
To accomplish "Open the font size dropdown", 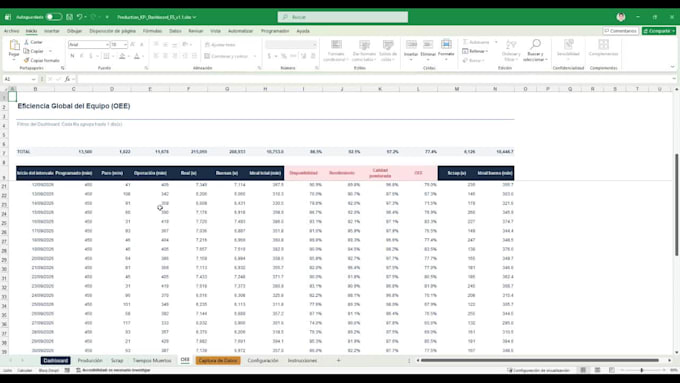I will [125, 45].
